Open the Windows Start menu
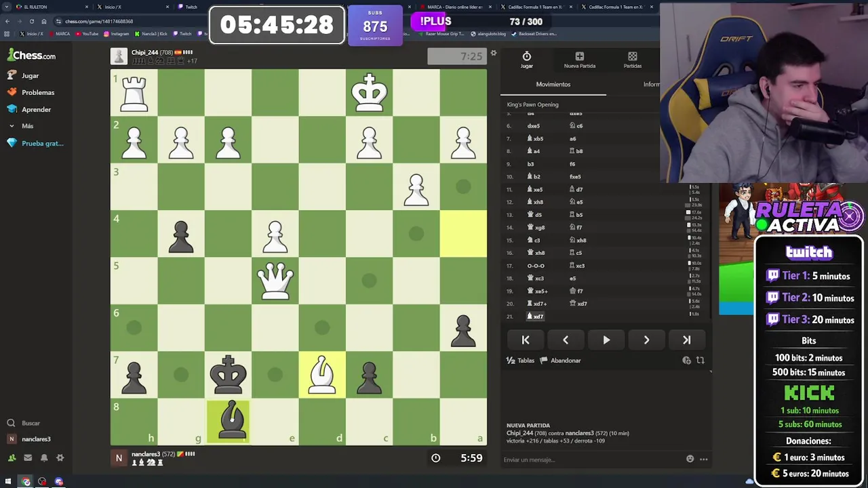868x488 pixels. point(8,482)
